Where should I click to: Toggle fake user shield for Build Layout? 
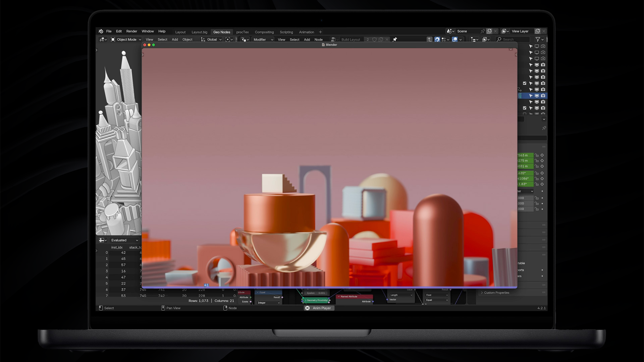[x=374, y=40]
